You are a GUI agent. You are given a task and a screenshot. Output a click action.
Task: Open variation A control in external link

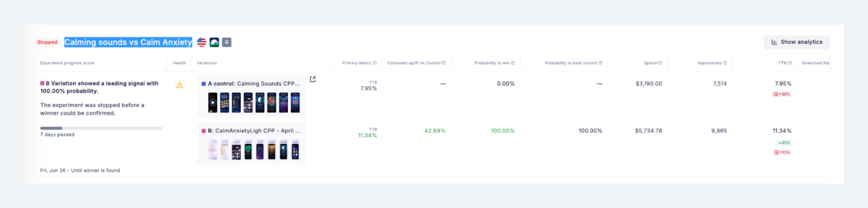coord(313,80)
